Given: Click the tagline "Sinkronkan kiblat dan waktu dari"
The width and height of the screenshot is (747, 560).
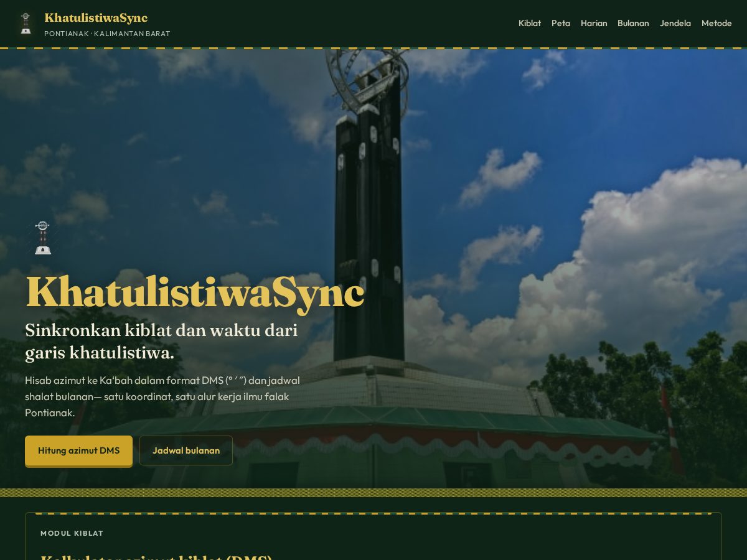Looking at the screenshot, I should tap(161, 330).
